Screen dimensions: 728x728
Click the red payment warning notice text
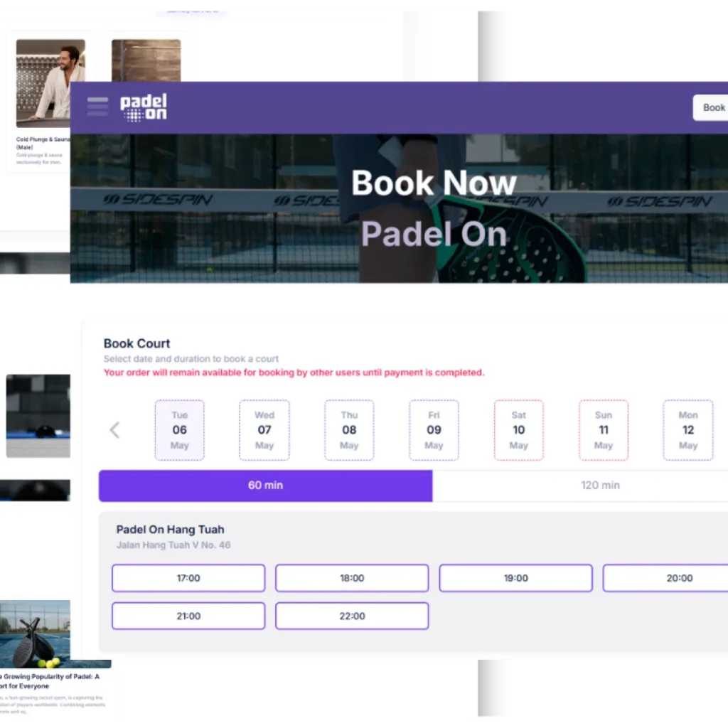pos(294,373)
